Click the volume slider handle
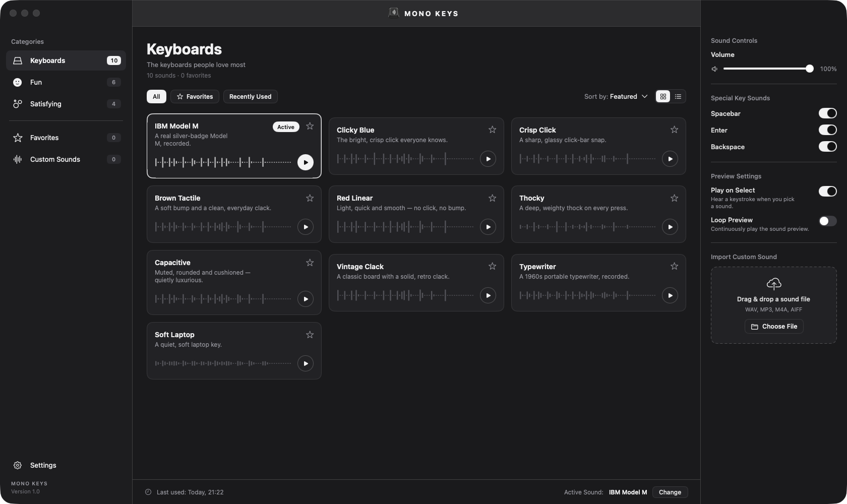Viewport: 847px width, 504px height. pos(810,69)
